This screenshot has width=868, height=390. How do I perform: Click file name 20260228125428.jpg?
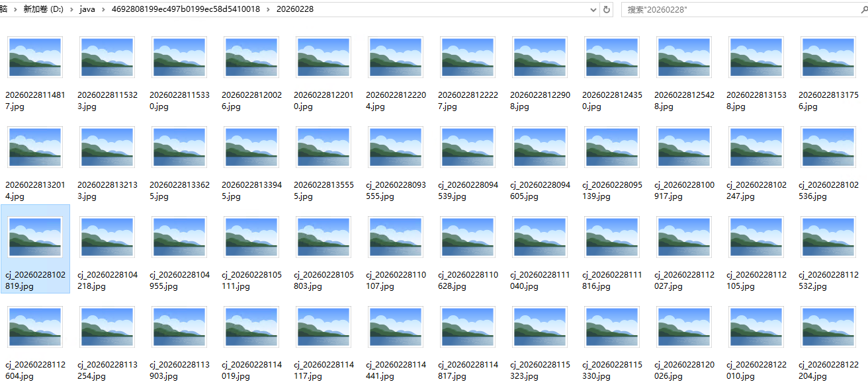(684, 100)
